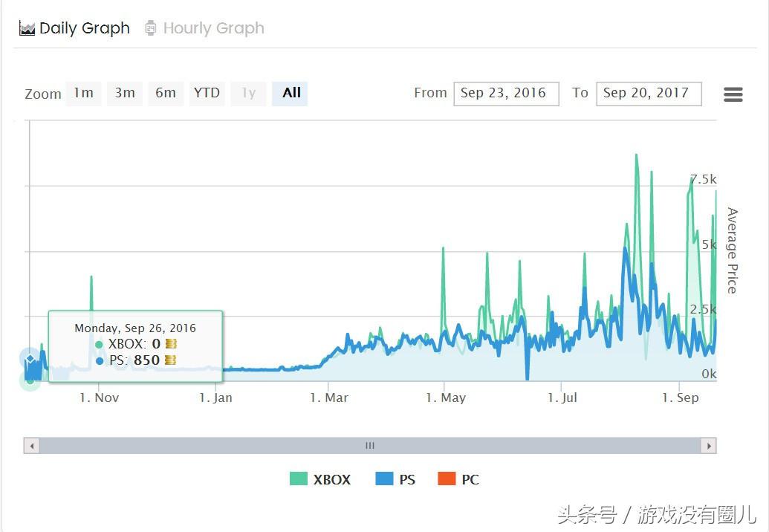769x532 pixels.
Task: Click the 1. May axis label
Action: pos(446,398)
